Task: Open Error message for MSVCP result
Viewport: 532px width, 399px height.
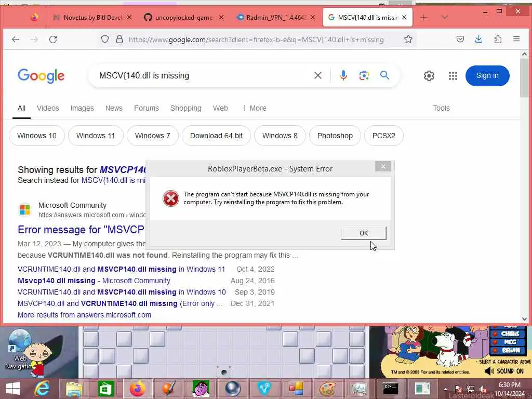Action: pos(81,230)
